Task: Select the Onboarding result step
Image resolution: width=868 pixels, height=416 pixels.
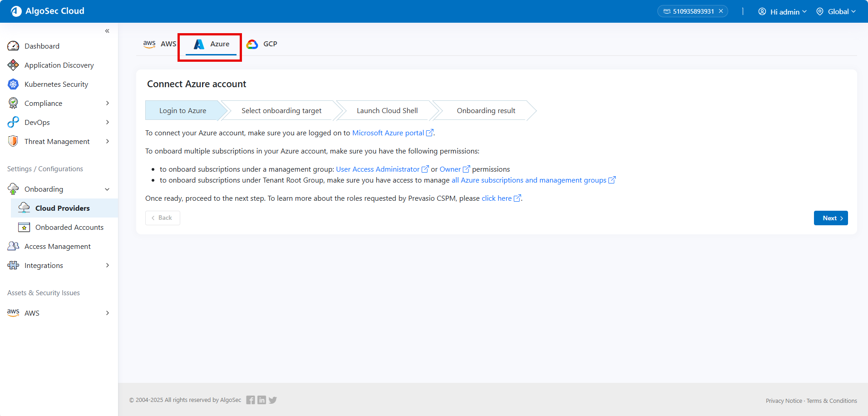Action: coord(486,110)
